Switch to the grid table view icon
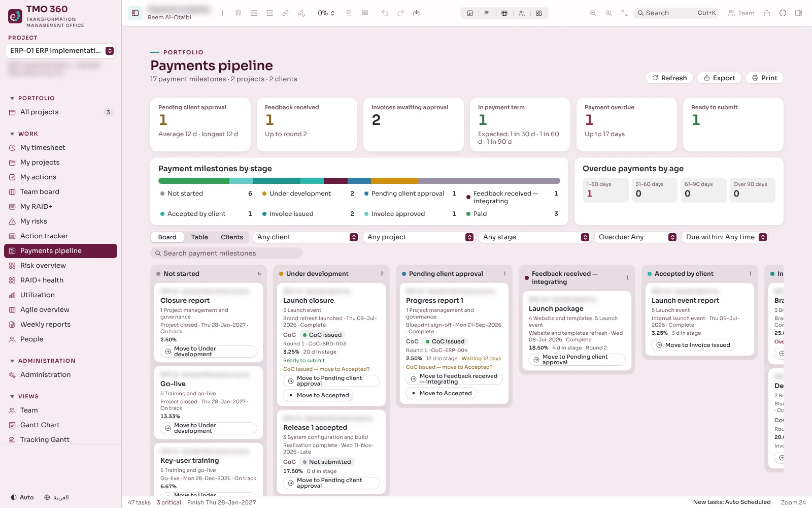Viewport: 812px width, 508px height. 504,13
